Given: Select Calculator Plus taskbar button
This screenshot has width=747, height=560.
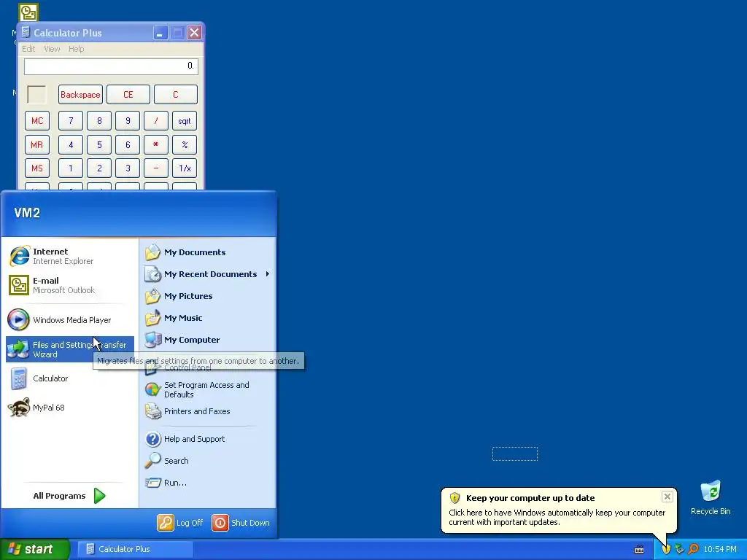Looking at the screenshot, I should [x=135, y=549].
